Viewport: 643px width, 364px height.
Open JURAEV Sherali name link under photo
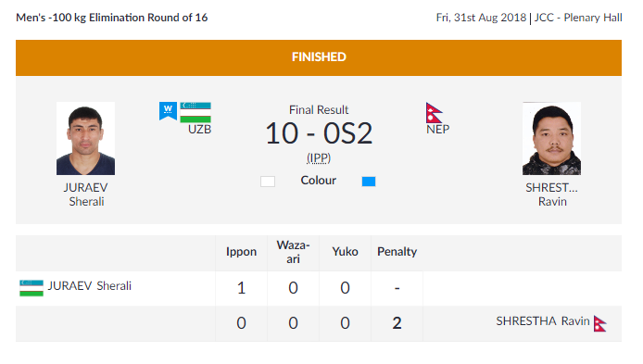tap(86, 195)
